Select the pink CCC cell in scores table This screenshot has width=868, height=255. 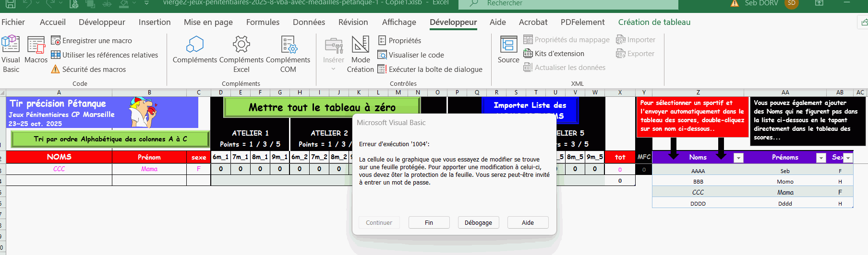[59, 169]
